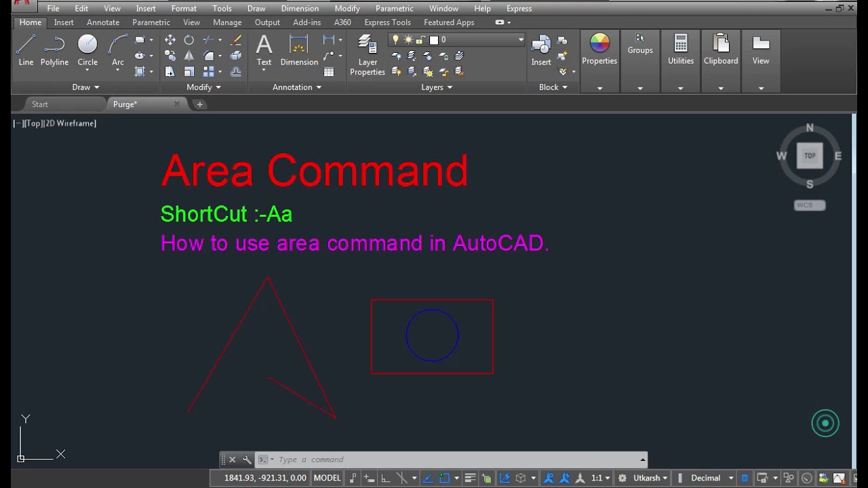The image size is (868, 488).
Task: Select the Polyline tool
Action: pyautogui.click(x=54, y=50)
